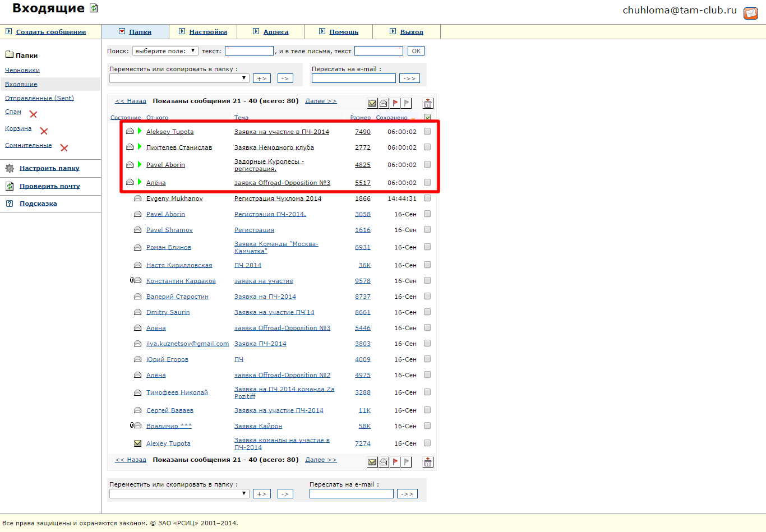Click the Создать сообщение link

click(x=51, y=32)
